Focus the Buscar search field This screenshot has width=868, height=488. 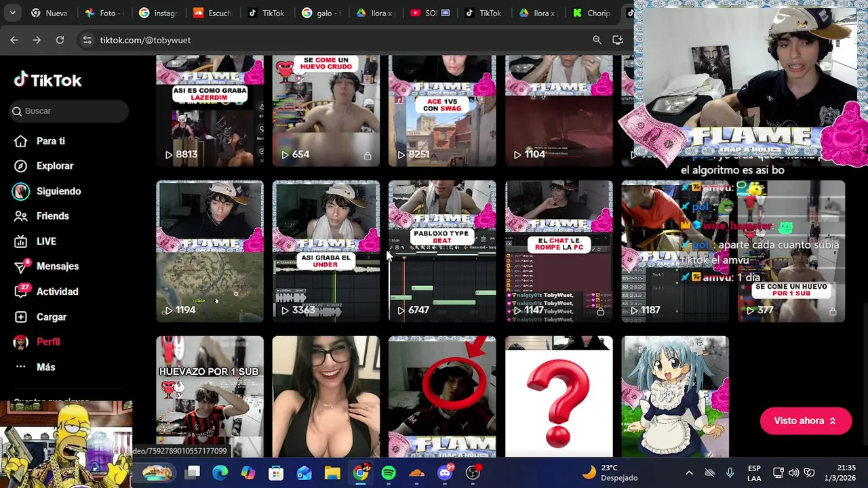coord(69,111)
